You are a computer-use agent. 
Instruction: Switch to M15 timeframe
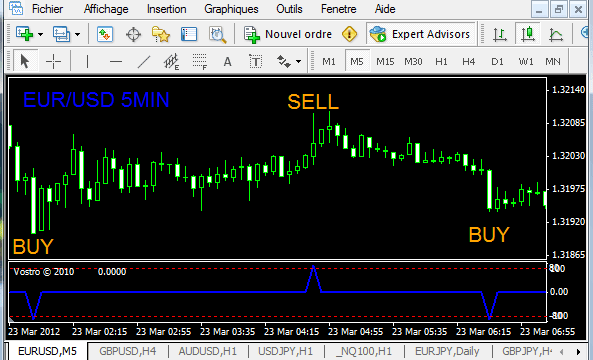tap(385, 61)
